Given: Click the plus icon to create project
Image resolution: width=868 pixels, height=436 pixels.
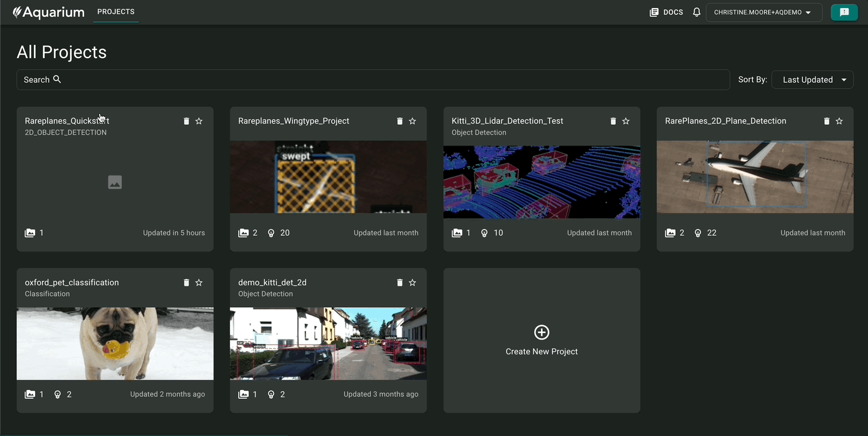Looking at the screenshot, I should click(x=542, y=332).
